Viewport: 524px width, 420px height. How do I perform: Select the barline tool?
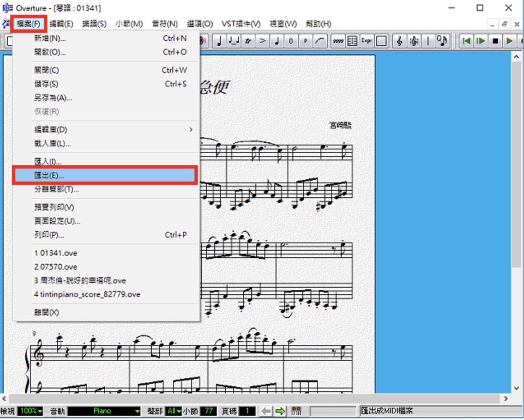tap(428, 41)
